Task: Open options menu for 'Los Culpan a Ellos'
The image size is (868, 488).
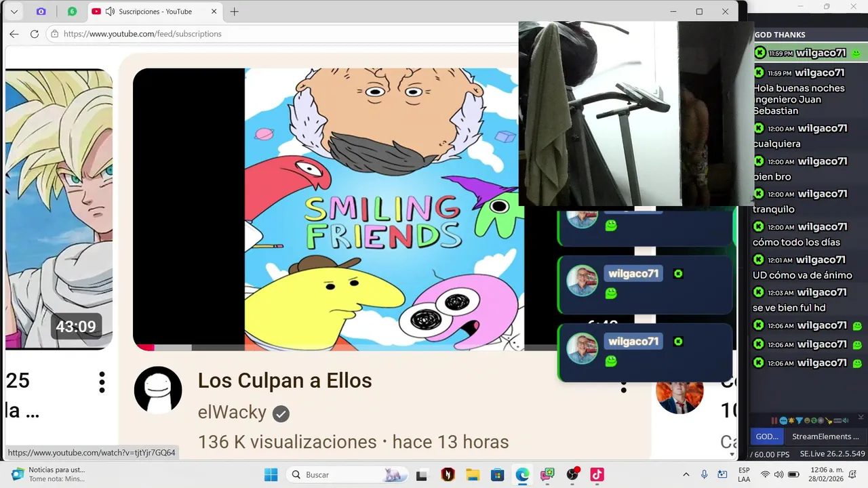Action: [x=623, y=388]
